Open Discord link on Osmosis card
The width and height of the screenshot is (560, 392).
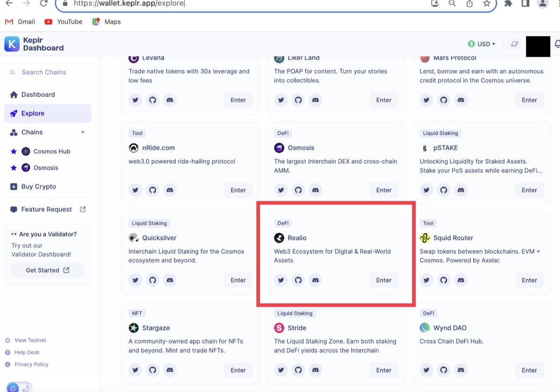(315, 190)
